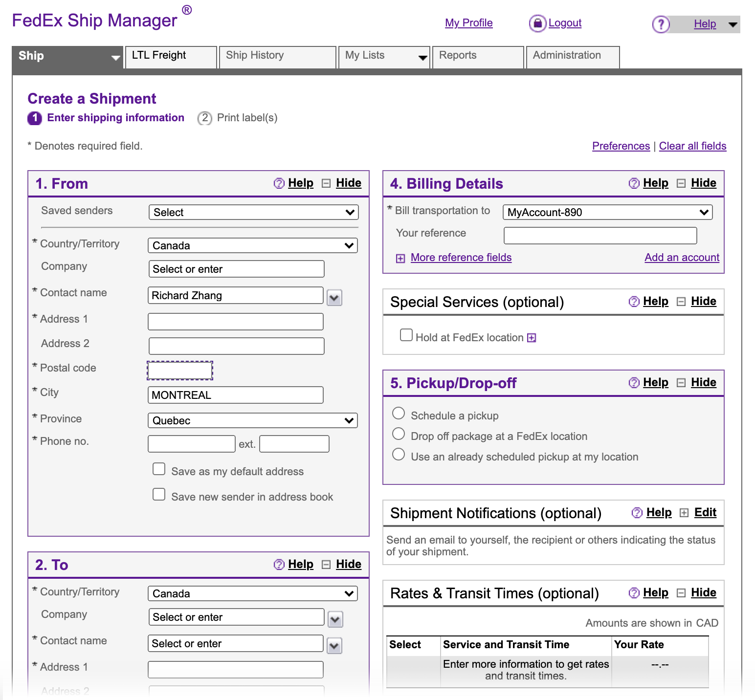755x700 pixels.
Task: Enable Save as my default address
Action: [x=159, y=469]
